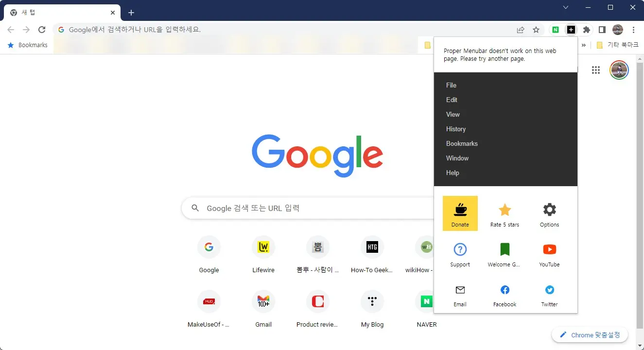This screenshot has height=350, width=644.
Task: Open the MakeUseOf shortcut tile
Action: point(209,308)
